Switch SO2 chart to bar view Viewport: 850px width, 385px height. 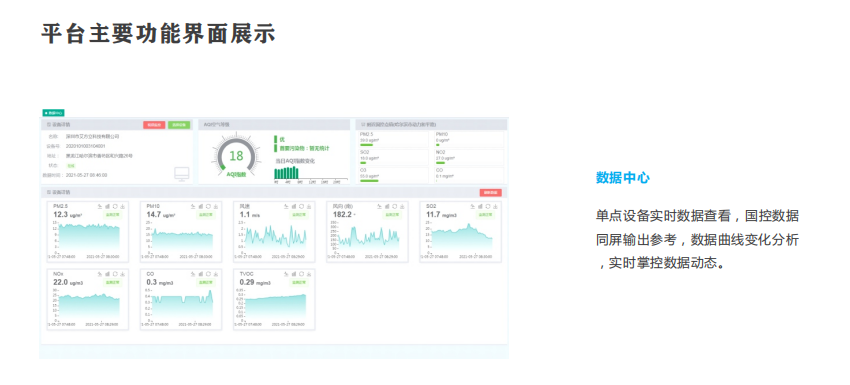[x=480, y=206]
